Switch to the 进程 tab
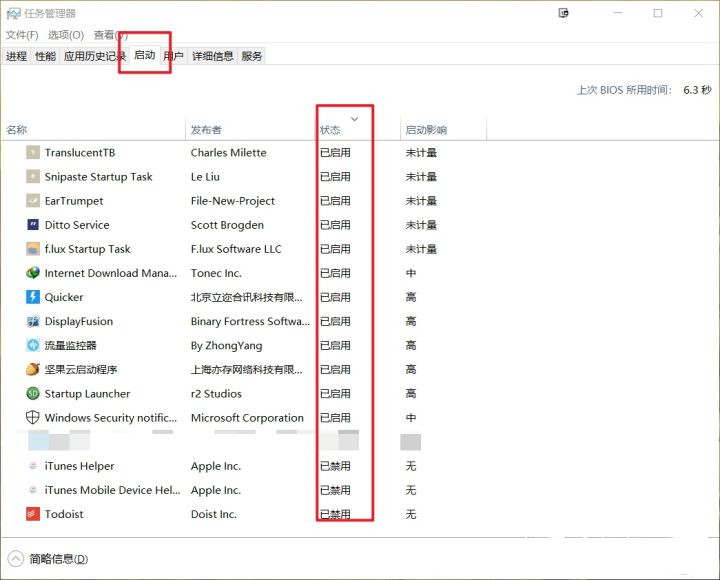Screen dimensions: 720x580 tap(16, 57)
